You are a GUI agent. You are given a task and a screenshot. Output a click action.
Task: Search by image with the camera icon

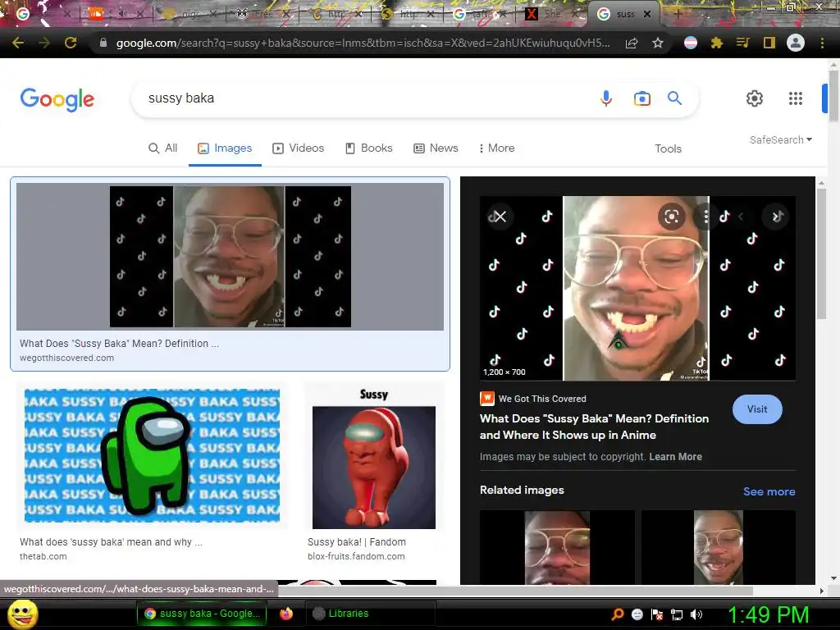coord(641,98)
